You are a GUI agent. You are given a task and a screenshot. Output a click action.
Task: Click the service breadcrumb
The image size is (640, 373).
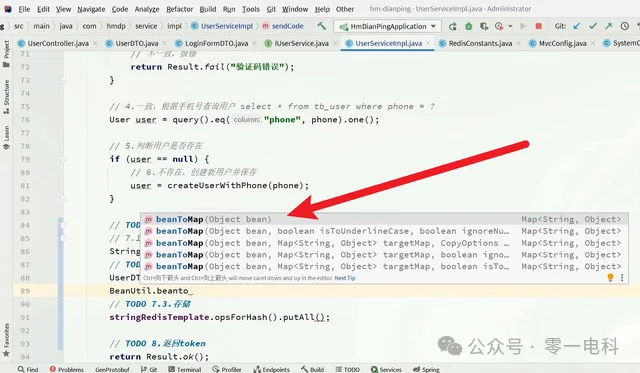pos(146,26)
